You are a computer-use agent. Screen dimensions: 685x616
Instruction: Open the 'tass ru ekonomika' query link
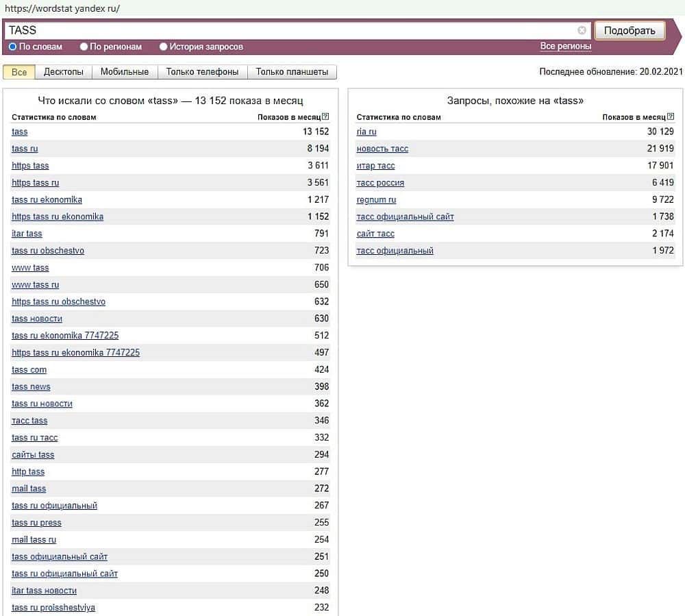pyautogui.click(x=47, y=199)
